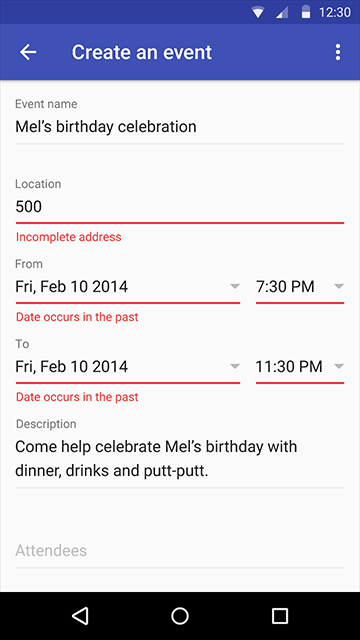This screenshot has height=640, width=360.
Task: Tap the Attendees field
Action: coord(180,550)
